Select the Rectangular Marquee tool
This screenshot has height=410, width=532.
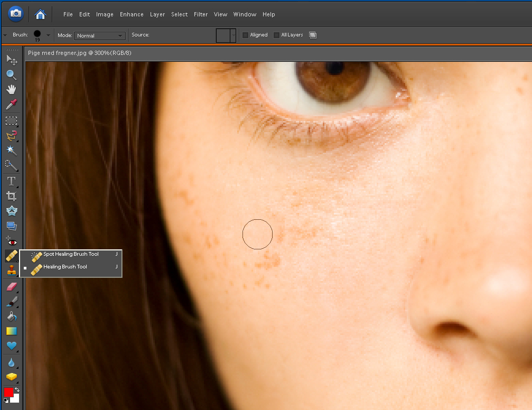(11, 121)
